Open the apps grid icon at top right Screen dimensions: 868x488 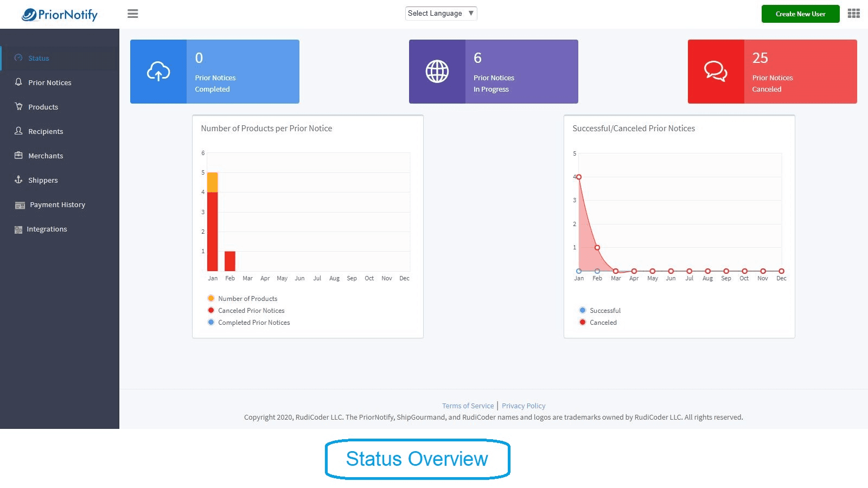point(853,14)
